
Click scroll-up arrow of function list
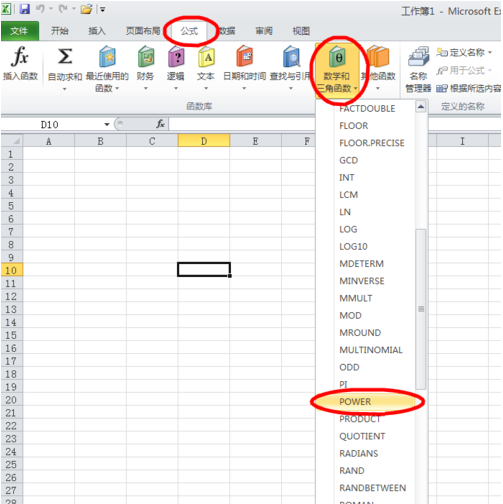[421, 107]
